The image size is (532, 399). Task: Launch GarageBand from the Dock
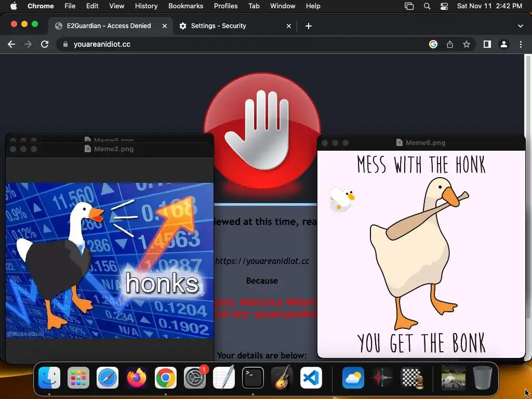pos(282,378)
